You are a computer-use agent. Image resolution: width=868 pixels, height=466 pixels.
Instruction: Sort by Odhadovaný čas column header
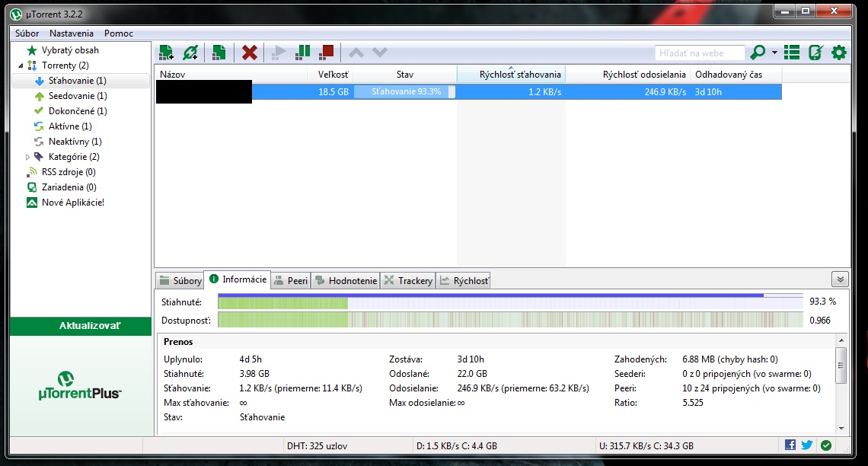[x=736, y=74]
